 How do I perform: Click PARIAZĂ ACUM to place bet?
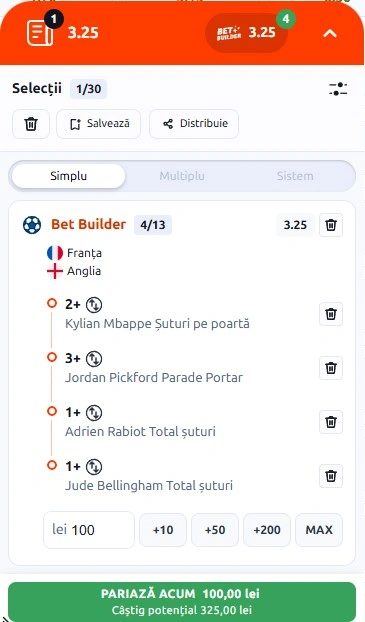182,601
